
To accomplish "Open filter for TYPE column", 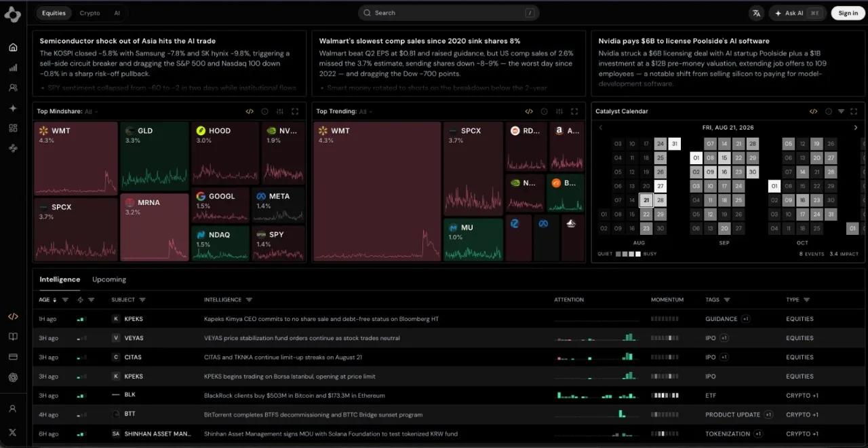I will [x=806, y=299].
